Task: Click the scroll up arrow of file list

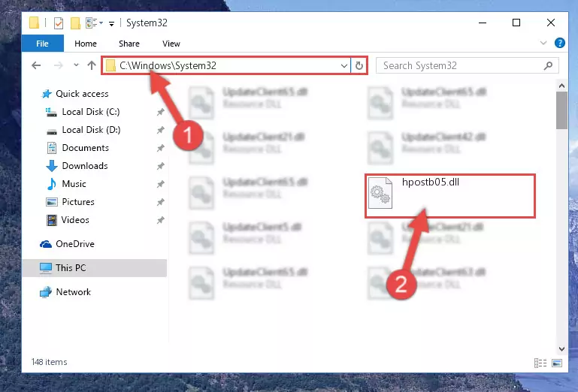Action: coord(561,86)
